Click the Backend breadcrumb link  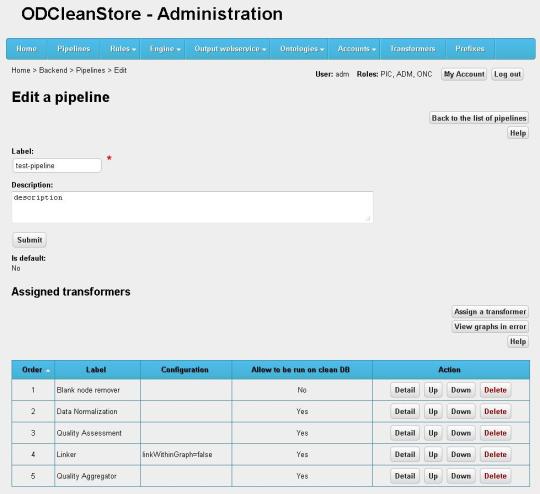53,70
